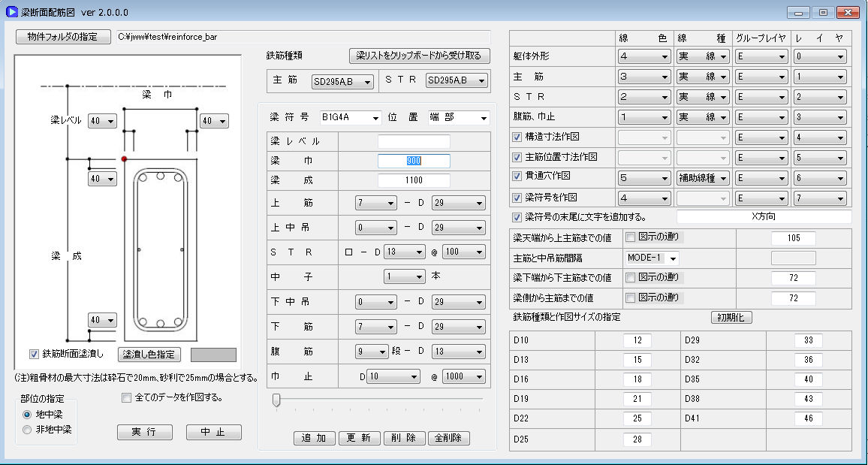Select 非地中梁 radio button
Screen dimensions: 868x465
pos(28,430)
